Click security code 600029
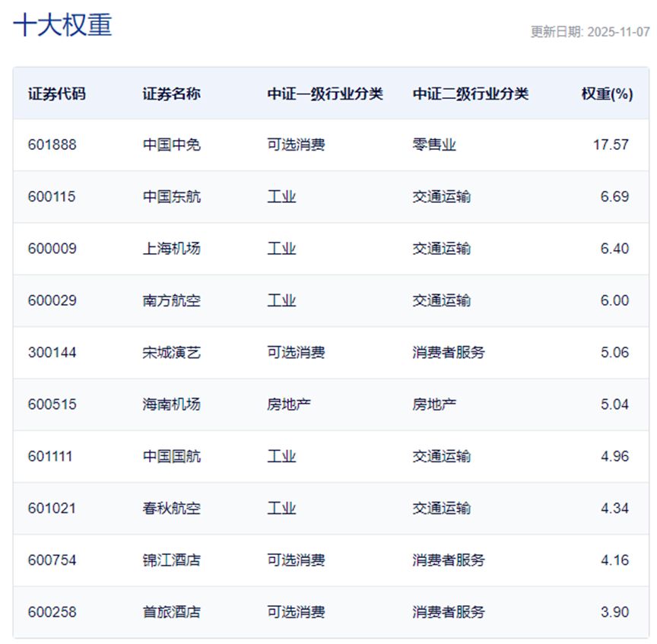 (x=52, y=300)
